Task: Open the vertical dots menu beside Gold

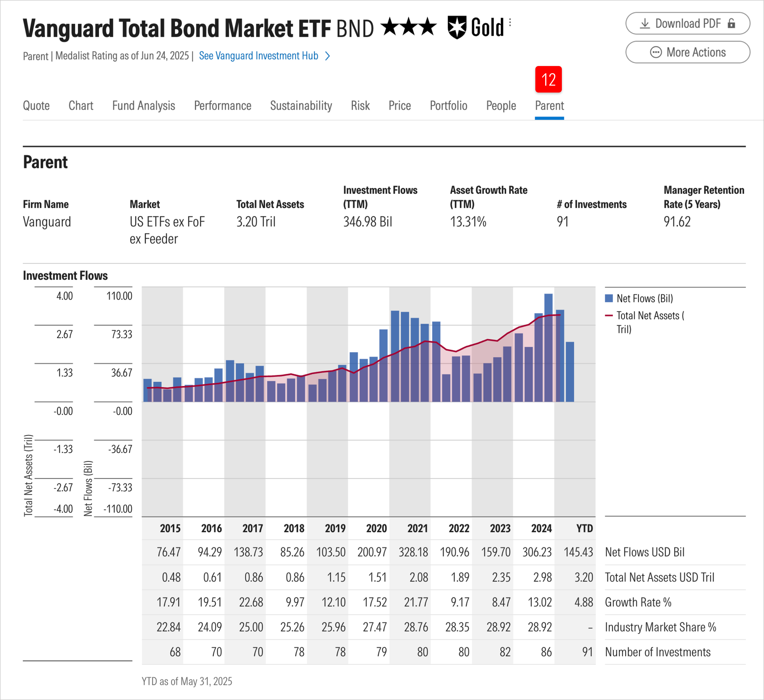Action: coord(510,23)
